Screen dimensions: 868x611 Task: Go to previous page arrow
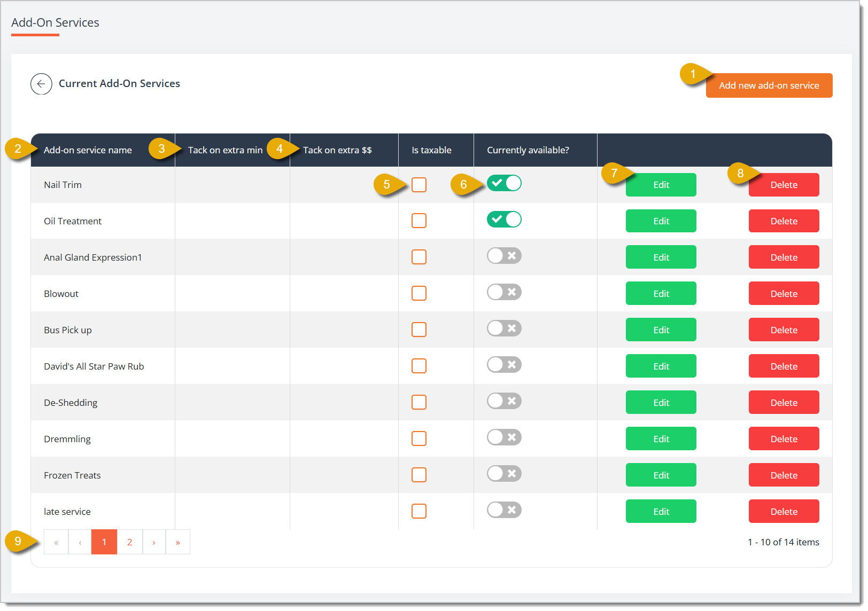click(x=80, y=542)
